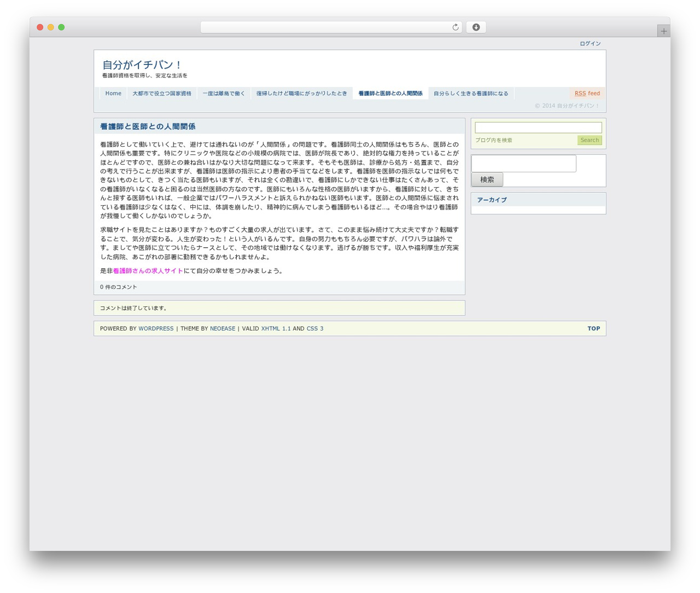The image size is (700, 593).
Task: Focus the second sidebar search field
Action: (524, 164)
